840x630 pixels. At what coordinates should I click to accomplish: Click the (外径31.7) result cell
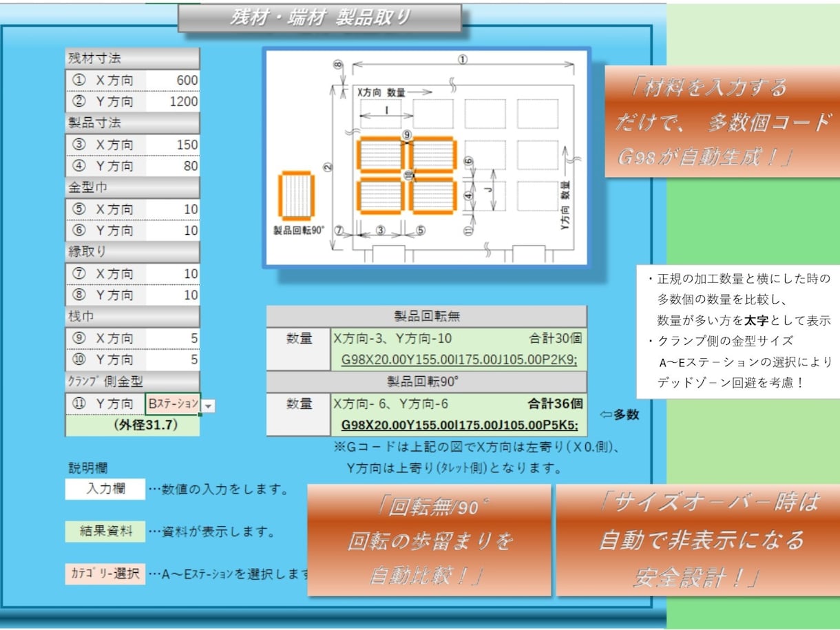(x=133, y=426)
